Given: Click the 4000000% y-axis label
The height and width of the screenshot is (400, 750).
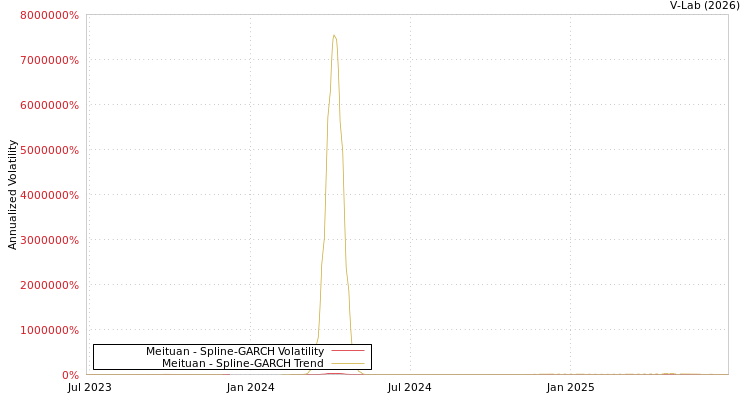Looking at the screenshot, I should click(49, 195).
